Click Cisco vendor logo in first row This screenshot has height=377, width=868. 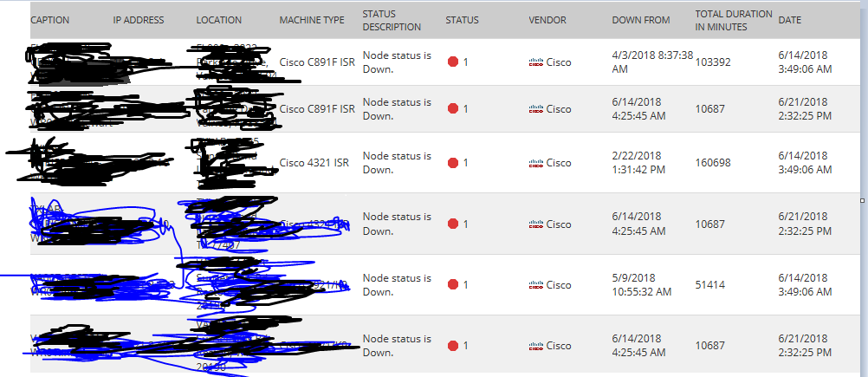tap(536, 62)
